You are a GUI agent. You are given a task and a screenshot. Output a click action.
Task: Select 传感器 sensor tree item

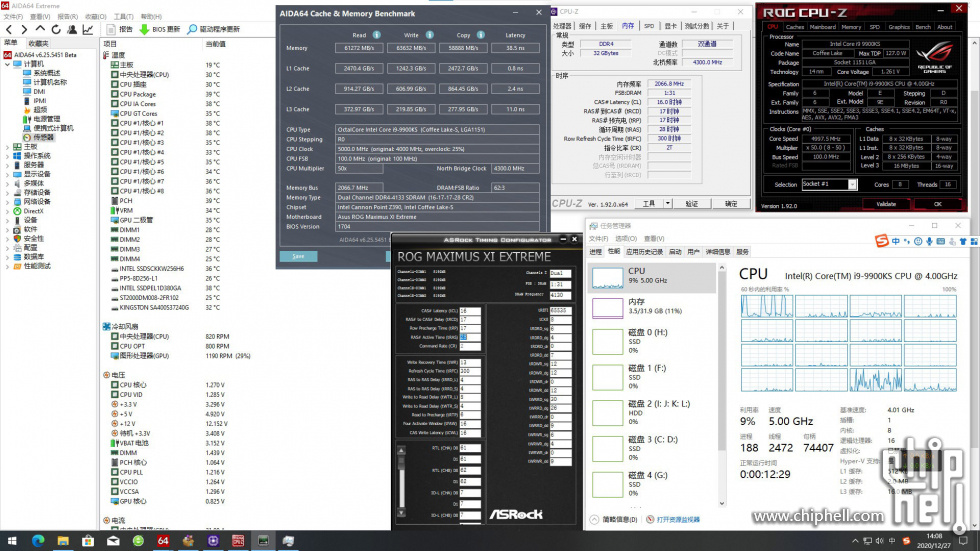[43, 137]
